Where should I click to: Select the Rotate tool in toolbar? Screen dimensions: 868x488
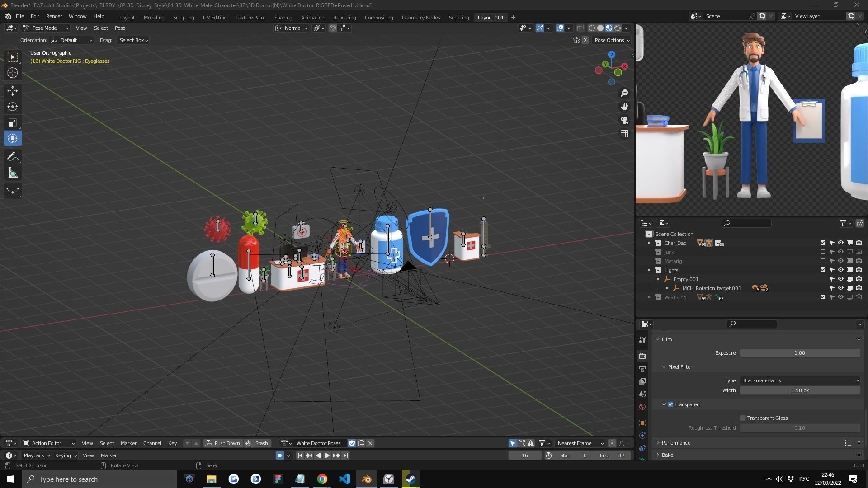tap(13, 107)
